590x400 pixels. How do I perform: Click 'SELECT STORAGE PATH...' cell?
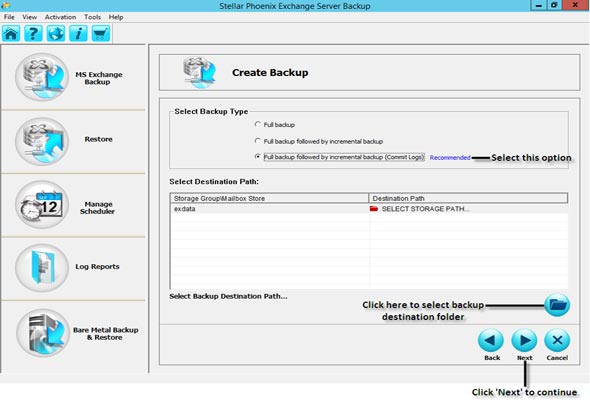click(468, 209)
